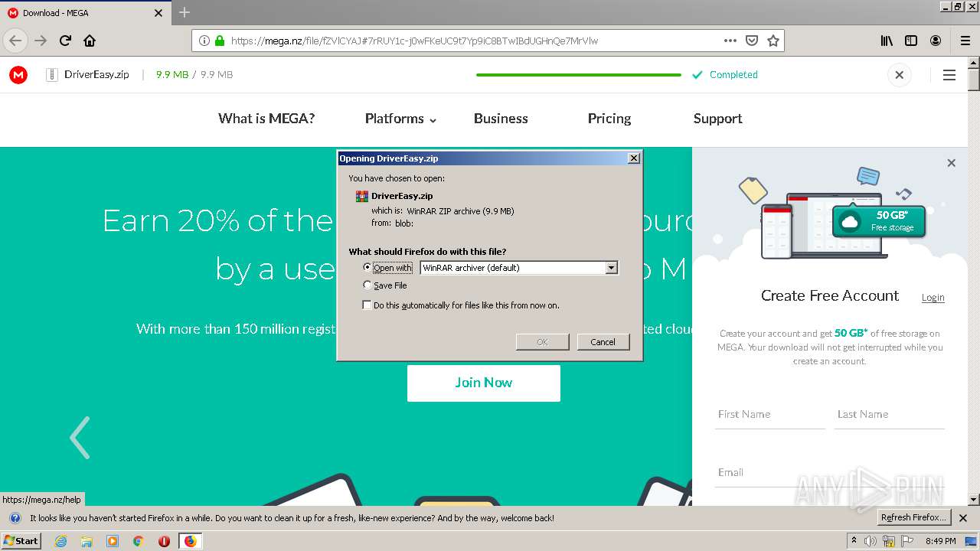Screen dimensions: 980x551
Task: Close the Create Free Account panel
Action: click(952, 163)
